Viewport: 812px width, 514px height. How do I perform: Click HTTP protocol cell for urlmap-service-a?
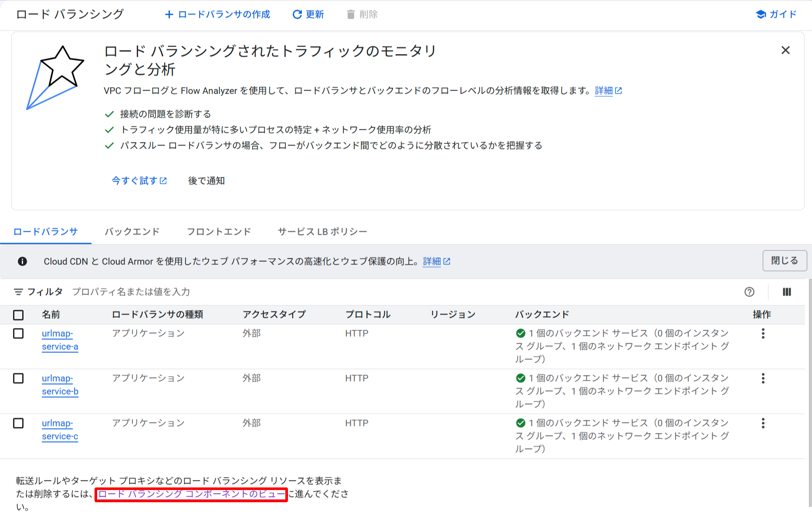357,333
